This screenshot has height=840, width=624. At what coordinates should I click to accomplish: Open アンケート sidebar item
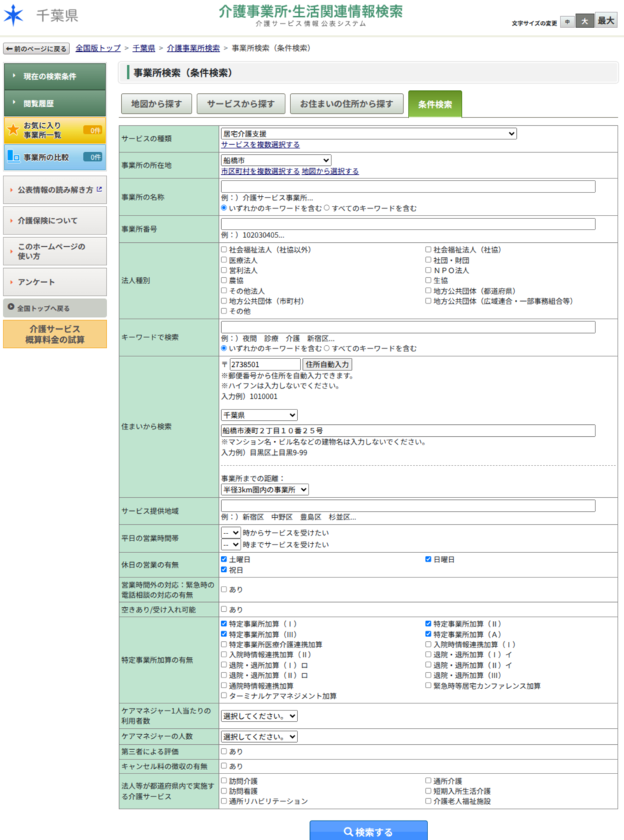55,282
